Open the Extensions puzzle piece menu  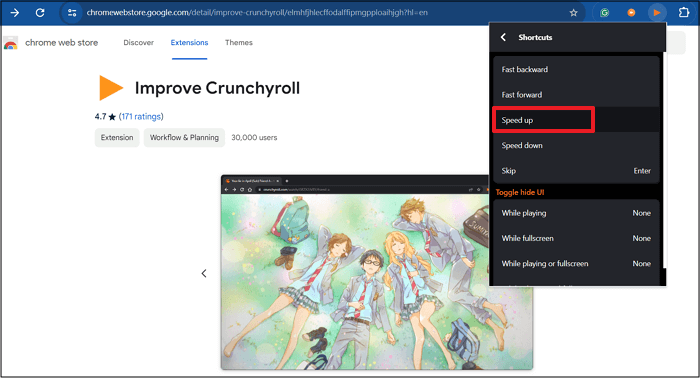[684, 12]
